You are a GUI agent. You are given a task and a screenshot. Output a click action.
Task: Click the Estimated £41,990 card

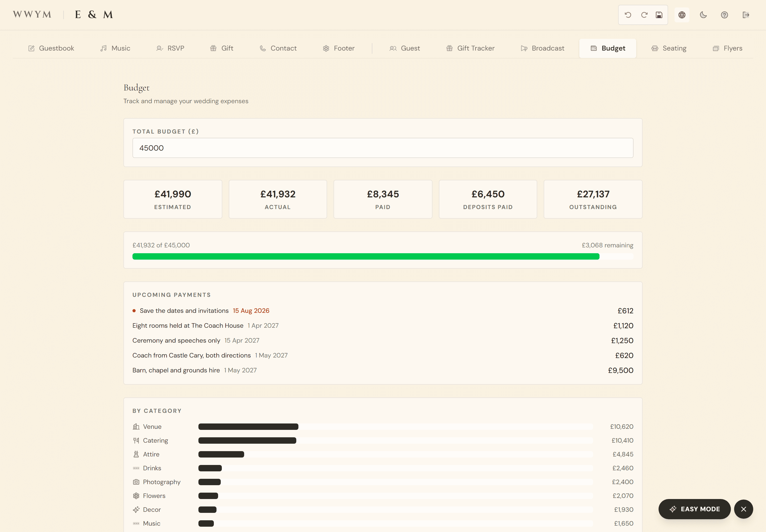tap(173, 199)
